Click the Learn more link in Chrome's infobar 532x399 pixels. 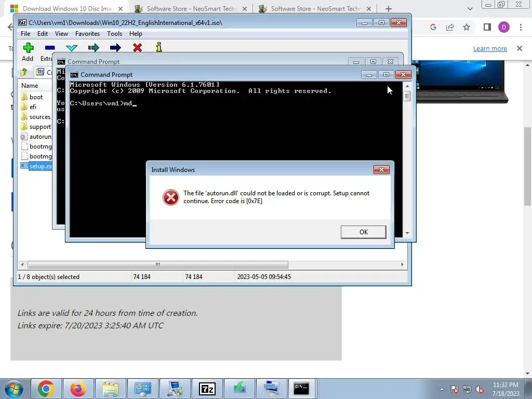coord(490,48)
